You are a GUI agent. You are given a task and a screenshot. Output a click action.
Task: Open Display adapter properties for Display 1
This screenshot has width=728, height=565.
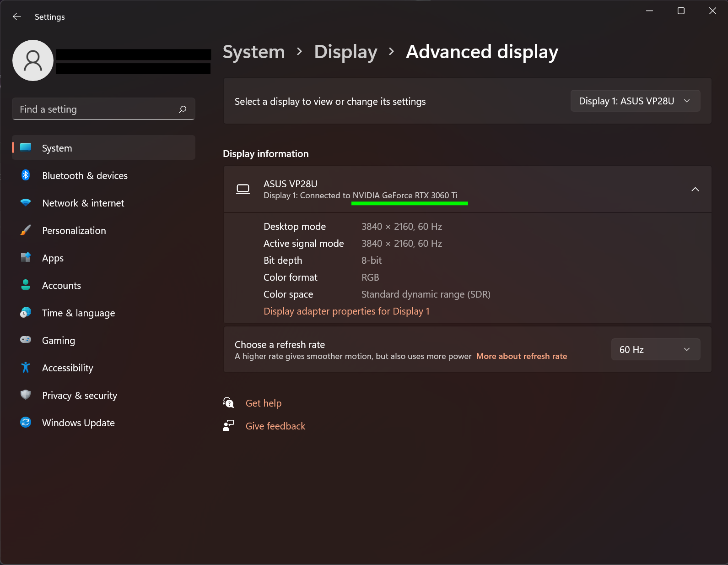pyautogui.click(x=346, y=311)
